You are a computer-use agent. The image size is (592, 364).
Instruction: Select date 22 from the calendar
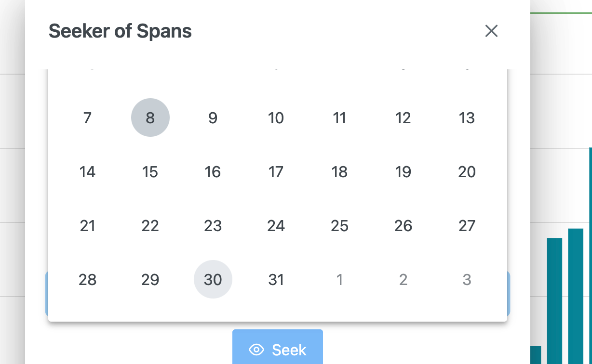pos(150,225)
